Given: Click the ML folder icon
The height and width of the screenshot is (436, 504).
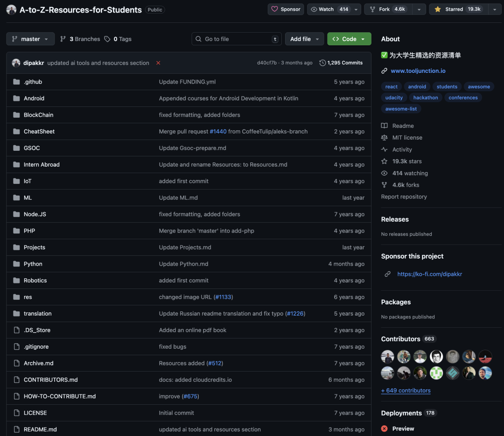Looking at the screenshot, I should click(16, 198).
